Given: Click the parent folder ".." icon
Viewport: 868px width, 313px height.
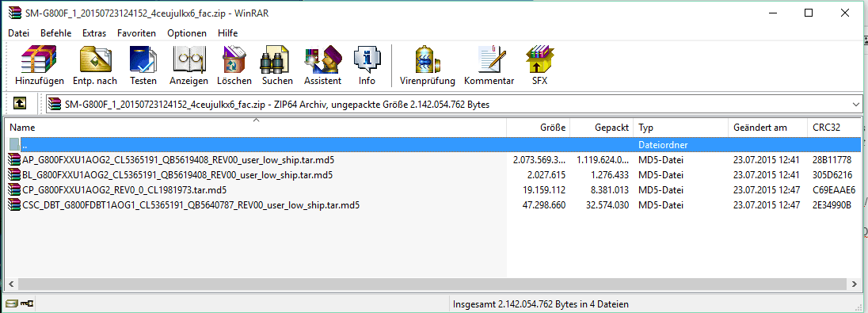Looking at the screenshot, I should click(15, 145).
